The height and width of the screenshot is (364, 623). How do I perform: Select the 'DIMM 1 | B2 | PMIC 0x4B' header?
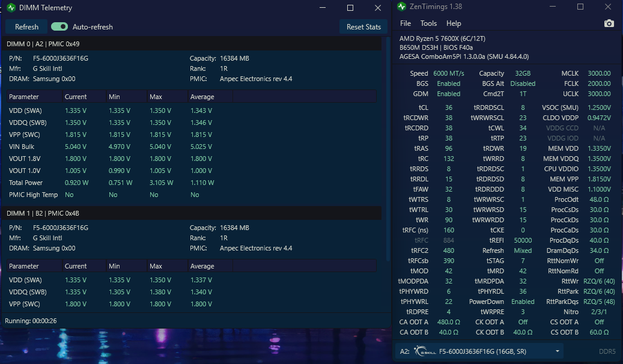coord(192,213)
